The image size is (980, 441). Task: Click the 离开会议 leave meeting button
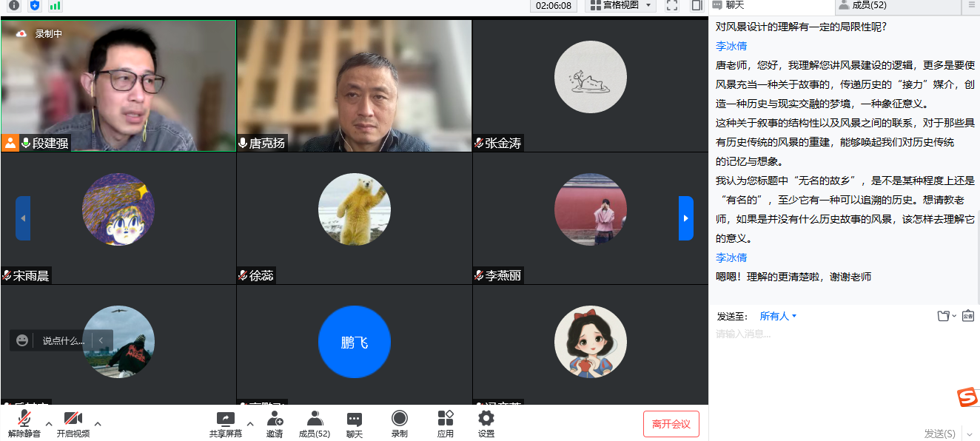[671, 424]
